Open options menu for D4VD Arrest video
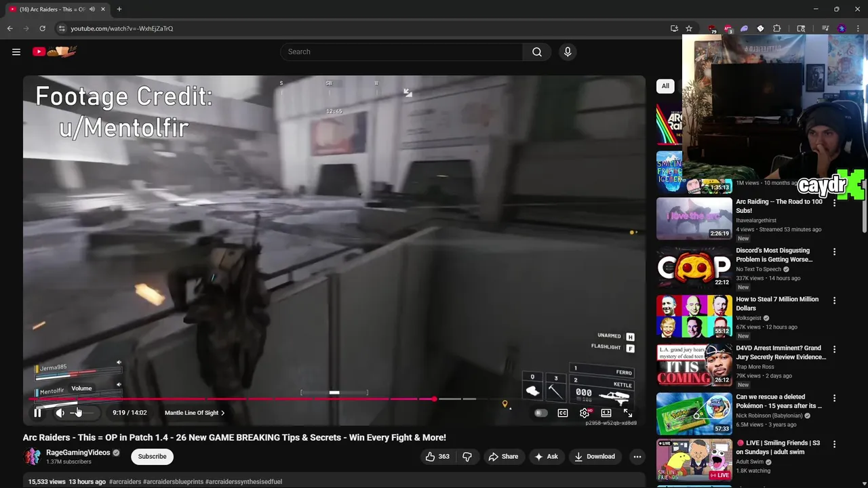Screen dimensions: 868x488 (x=834, y=349)
